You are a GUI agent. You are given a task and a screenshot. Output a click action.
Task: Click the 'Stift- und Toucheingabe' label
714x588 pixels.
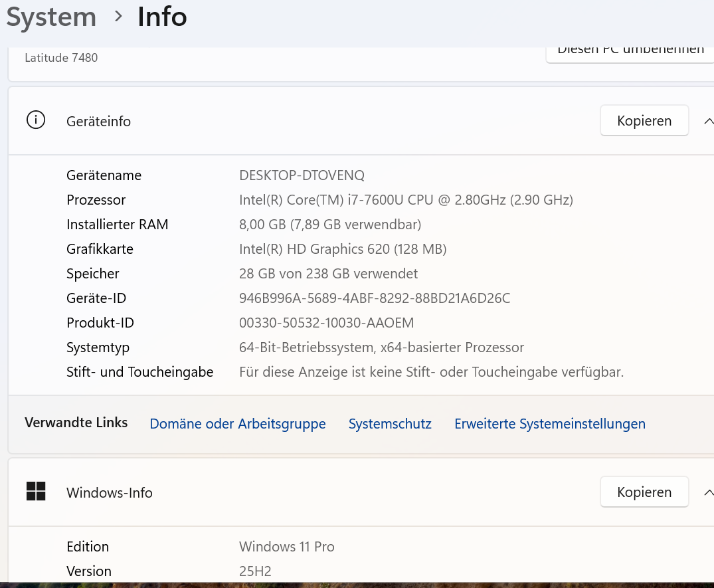point(139,372)
